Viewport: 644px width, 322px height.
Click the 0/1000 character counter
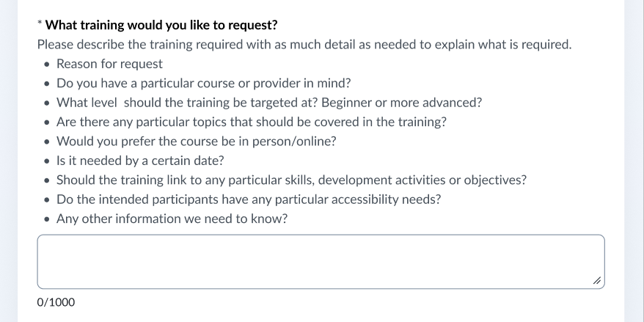[x=56, y=302]
